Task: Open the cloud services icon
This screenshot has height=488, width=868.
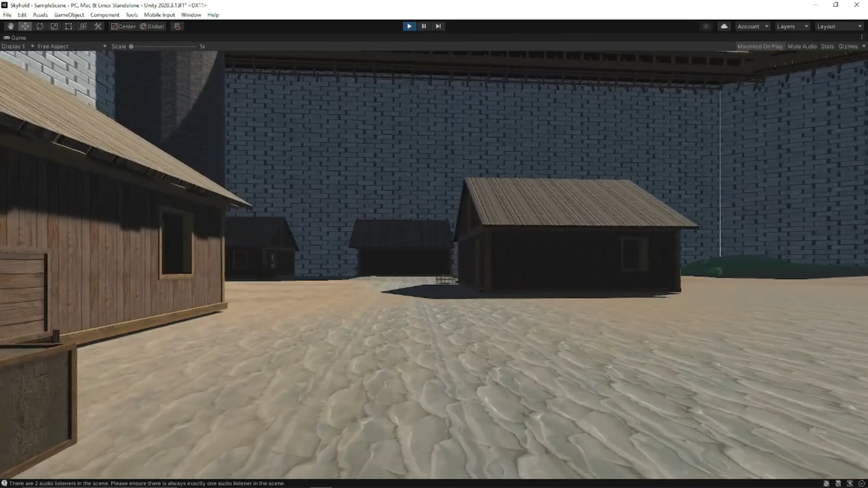Action: [x=724, y=26]
